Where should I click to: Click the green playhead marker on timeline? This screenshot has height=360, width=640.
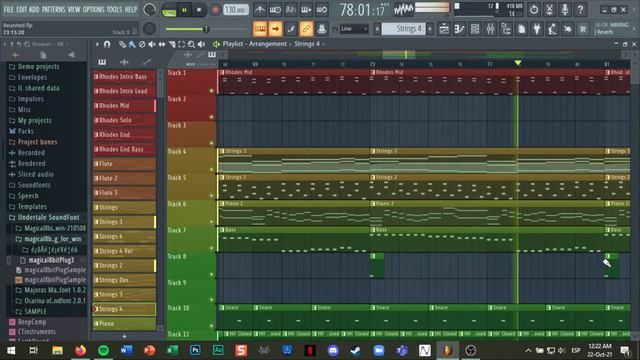click(518, 63)
